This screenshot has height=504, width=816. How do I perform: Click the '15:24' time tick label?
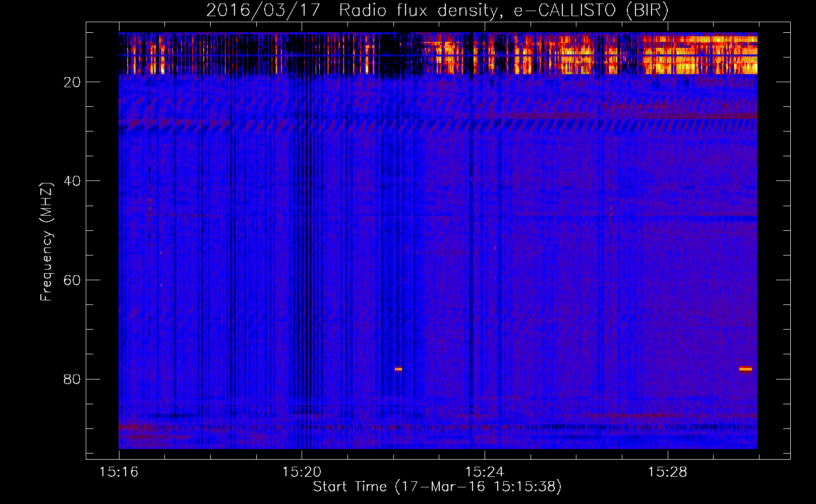tap(485, 472)
